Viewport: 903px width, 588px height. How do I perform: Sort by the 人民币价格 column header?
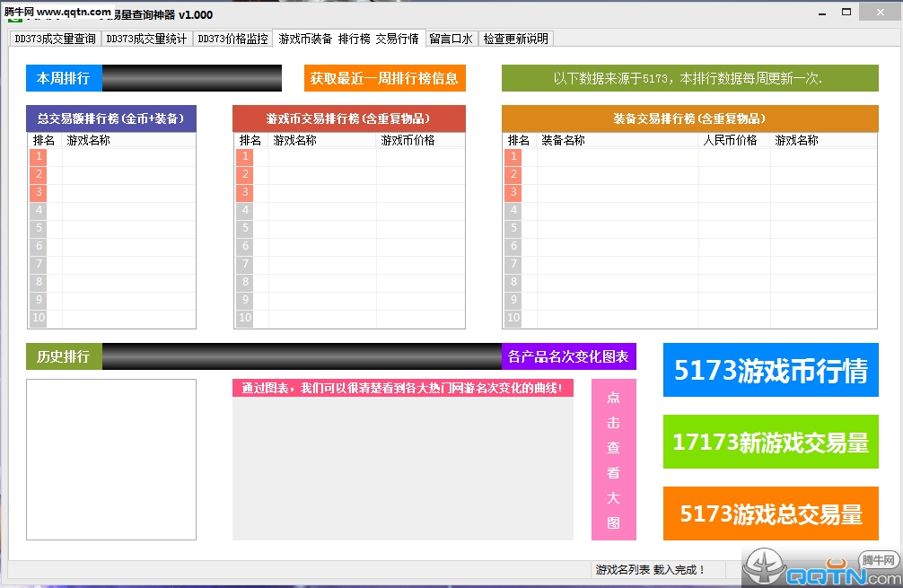[x=734, y=141]
